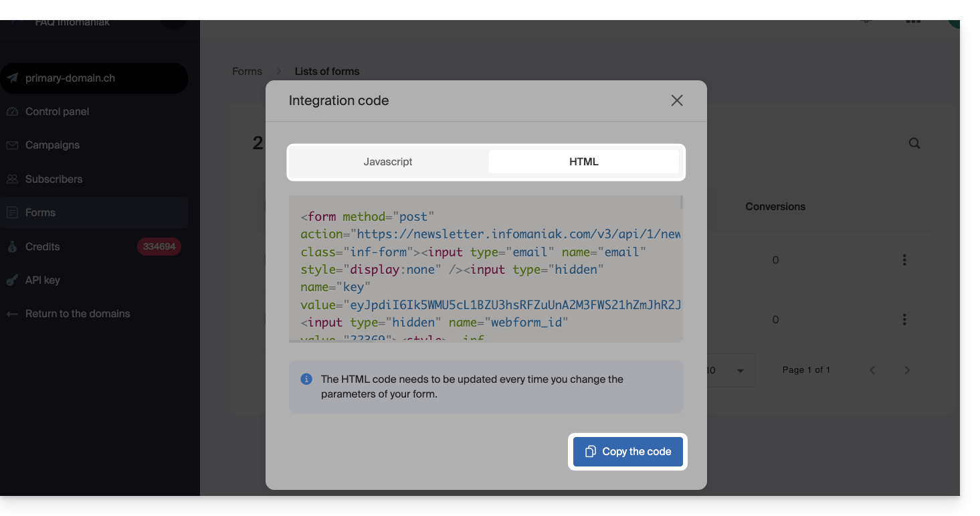Select Forms in the sidebar
The height and width of the screenshot is (516, 980).
pos(40,213)
